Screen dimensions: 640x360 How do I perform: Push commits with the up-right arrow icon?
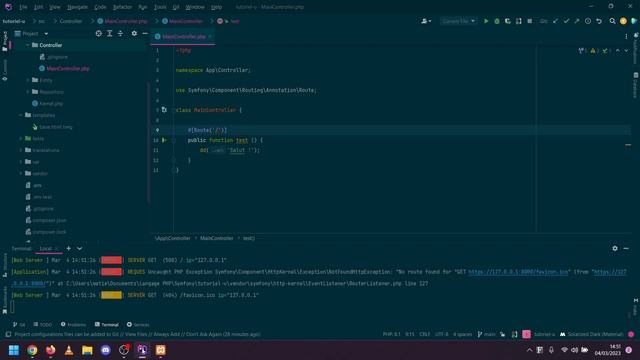coord(577,21)
